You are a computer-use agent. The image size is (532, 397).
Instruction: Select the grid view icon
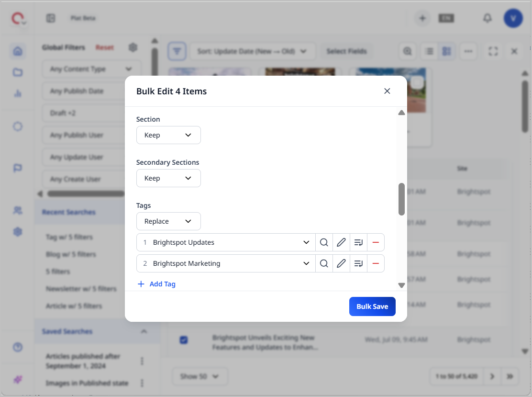click(x=446, y=51)
